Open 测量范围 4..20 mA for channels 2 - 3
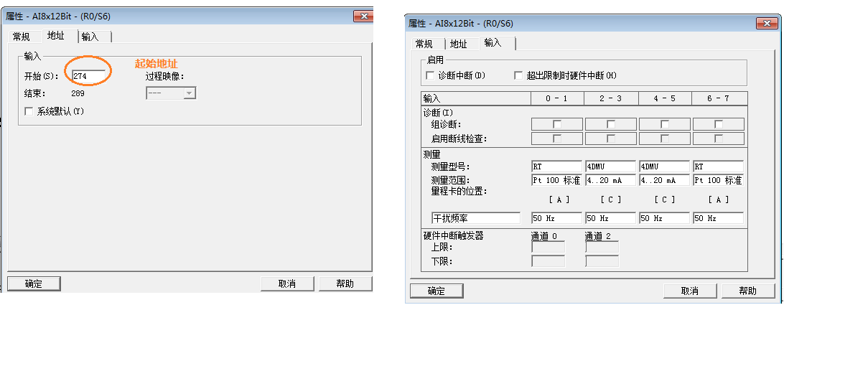The image size is (868, 366). pos(610,180)
